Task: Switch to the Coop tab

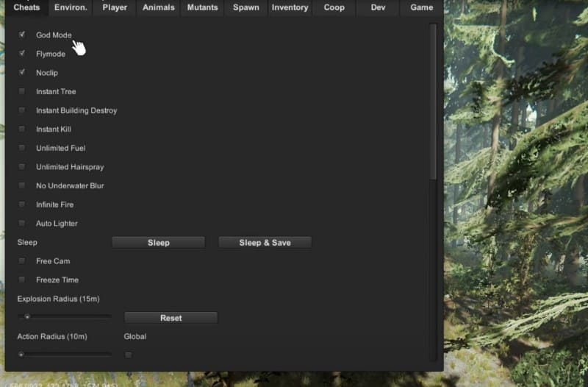Action: (334, 7)
